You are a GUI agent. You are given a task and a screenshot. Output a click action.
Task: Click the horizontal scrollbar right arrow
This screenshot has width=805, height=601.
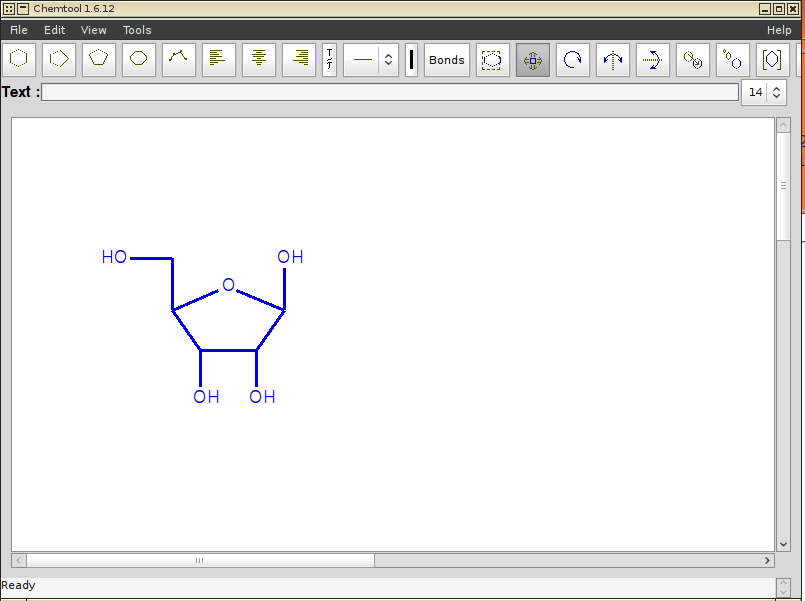[x=768, y=560]
